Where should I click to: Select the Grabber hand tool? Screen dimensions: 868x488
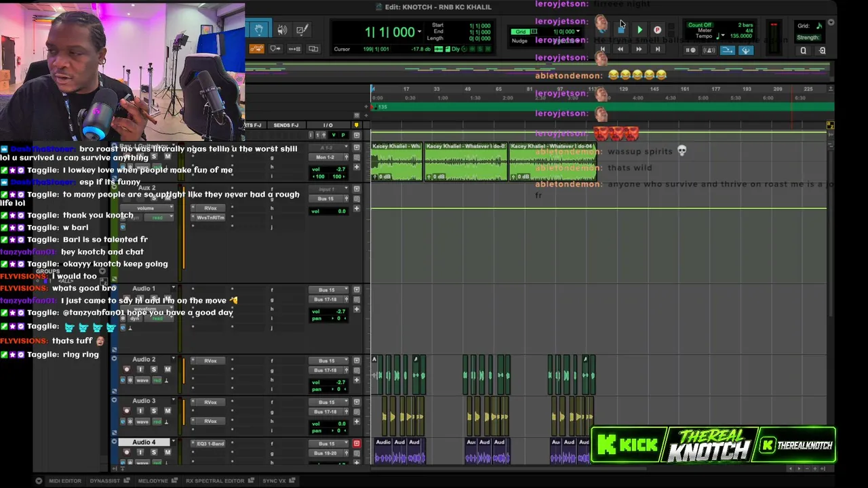[x=258, y=29]
